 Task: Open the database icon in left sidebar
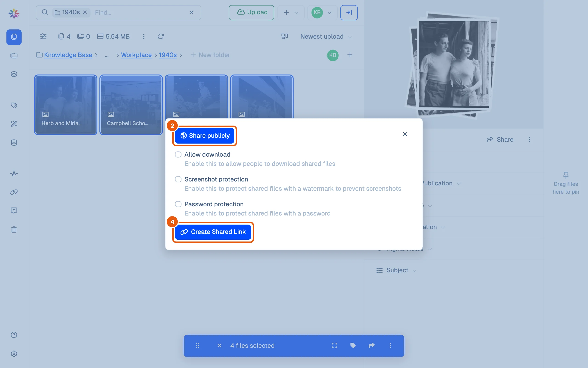tap(14, 143)
